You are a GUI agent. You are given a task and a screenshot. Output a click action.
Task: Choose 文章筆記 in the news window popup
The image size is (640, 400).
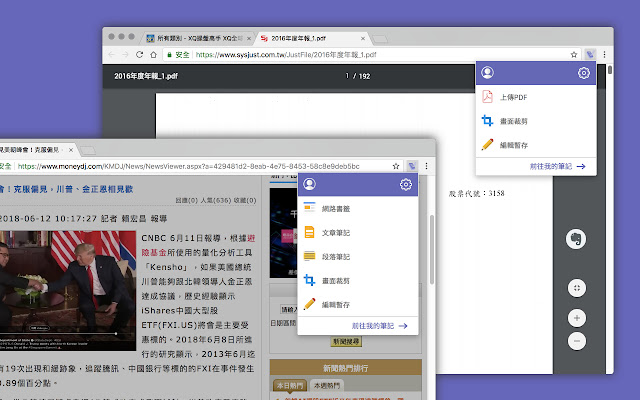pos(336,233)
